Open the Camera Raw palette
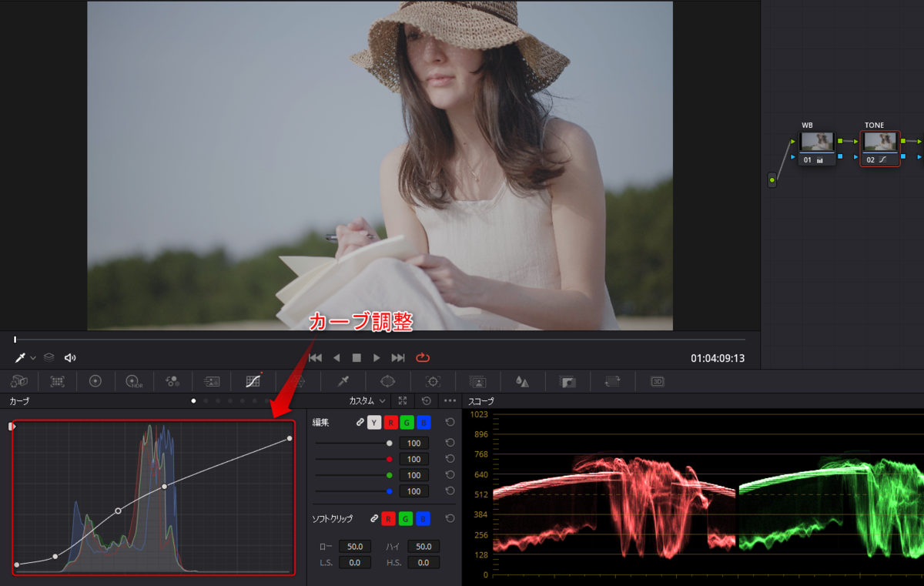The image size is (924, 586). coord(19,381)
